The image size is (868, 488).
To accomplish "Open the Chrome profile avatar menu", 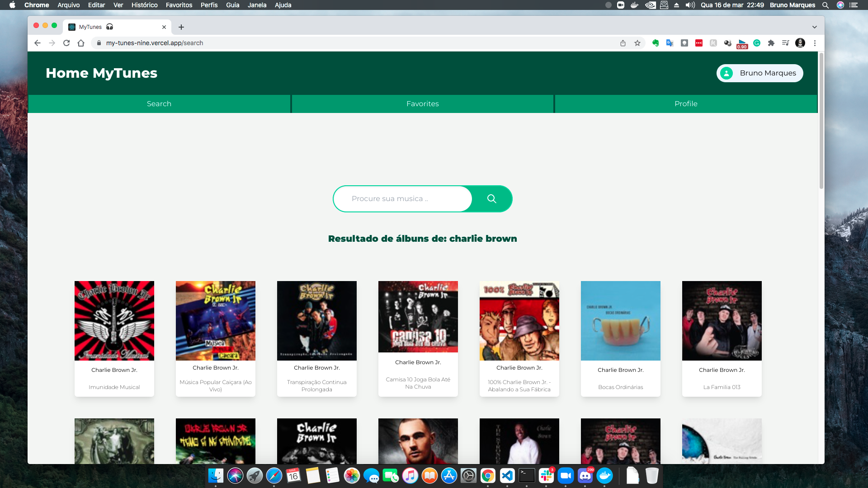I will [800, 43].
